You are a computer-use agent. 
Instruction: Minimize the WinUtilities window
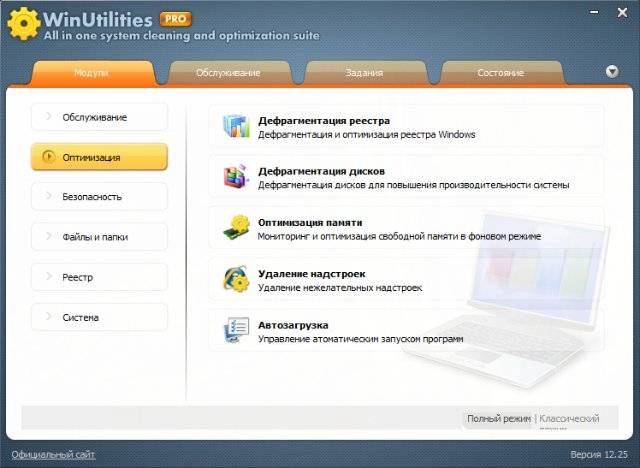pyautogui.click(x=594, y=12)
